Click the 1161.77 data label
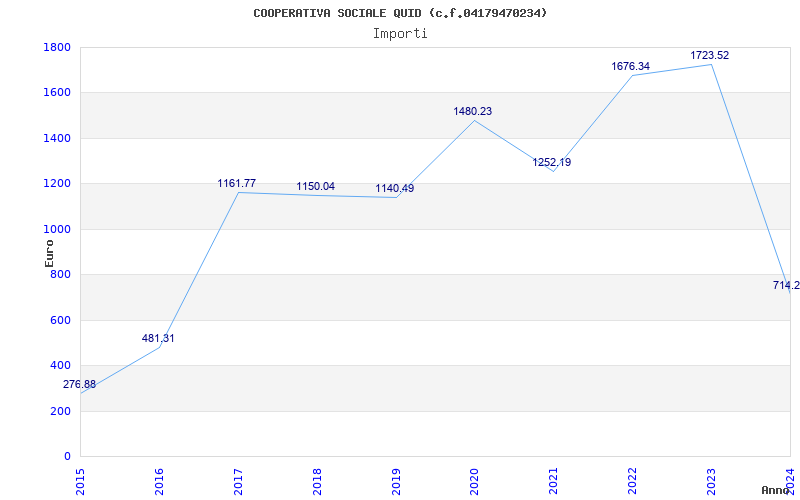The width and height of the screenshot is (800, 500). (237, 183)
